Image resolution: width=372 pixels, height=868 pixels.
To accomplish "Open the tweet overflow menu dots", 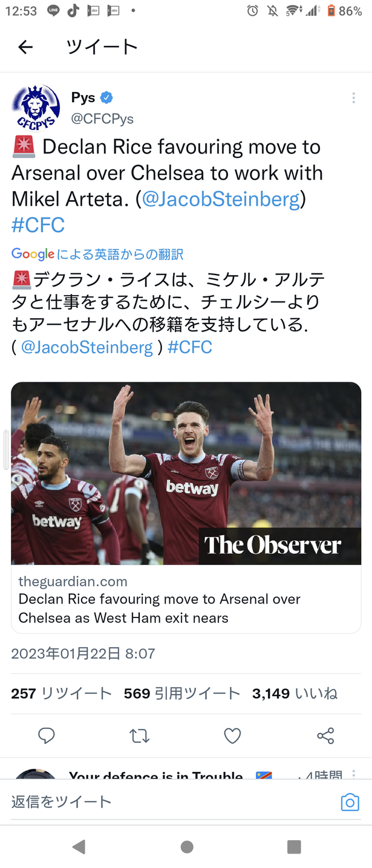I will pos(353,99).
